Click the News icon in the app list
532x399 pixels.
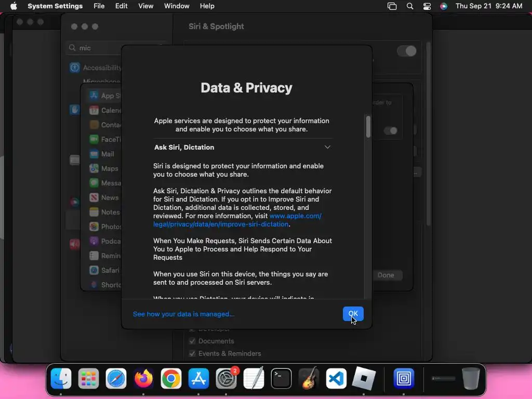click(x=94, y=197)
